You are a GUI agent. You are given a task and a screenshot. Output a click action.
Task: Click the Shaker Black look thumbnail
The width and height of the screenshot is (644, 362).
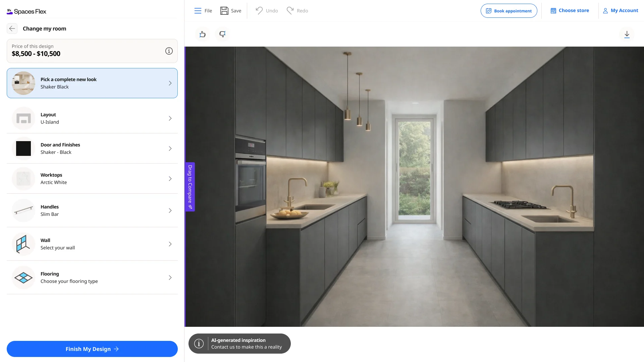pos(23,83)
